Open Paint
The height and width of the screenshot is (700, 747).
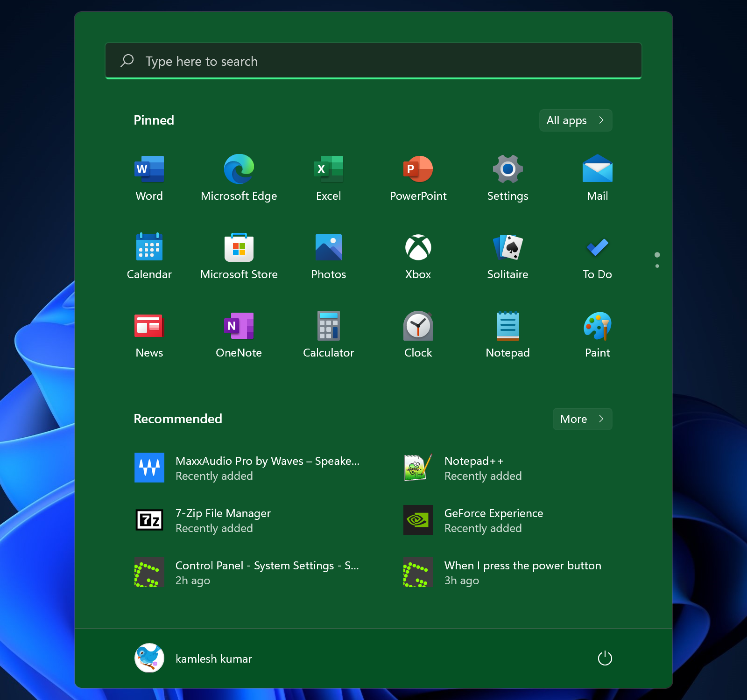coord(597,334)
